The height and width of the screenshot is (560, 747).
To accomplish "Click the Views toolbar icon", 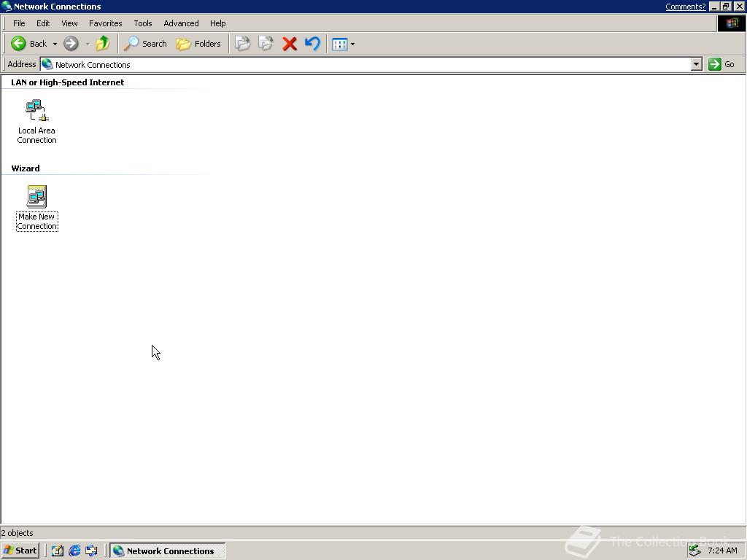I will [340, 44].
